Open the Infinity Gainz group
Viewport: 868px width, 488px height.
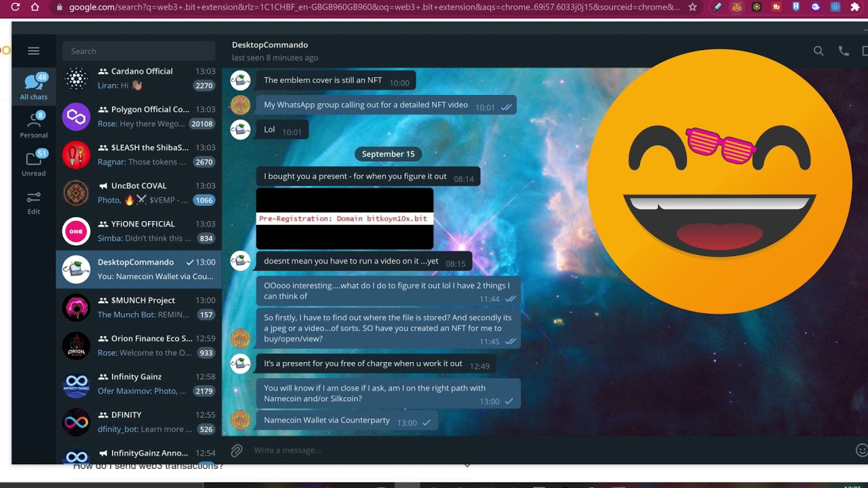tap(139, 384)
